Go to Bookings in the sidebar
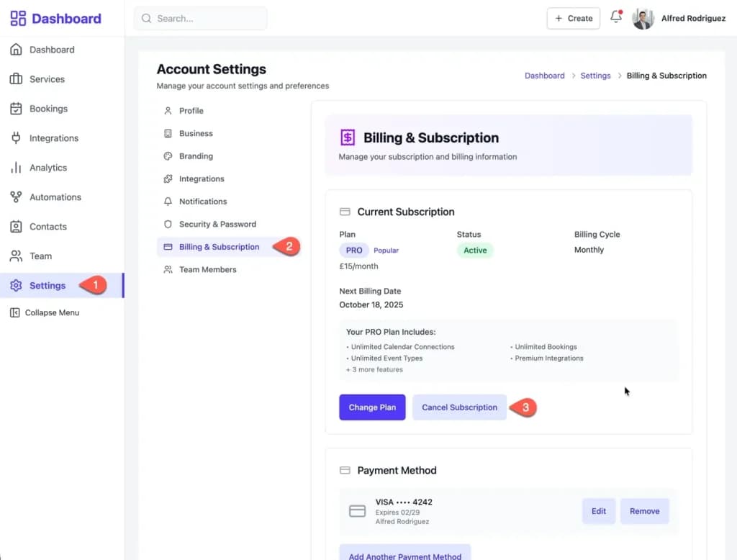This screenshot has width=737, height=560. pyautogui.click(x=48, y=109)
